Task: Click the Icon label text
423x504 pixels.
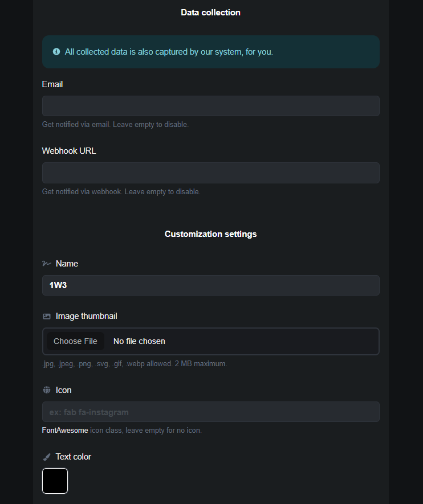Action: (x=63, y=390)
